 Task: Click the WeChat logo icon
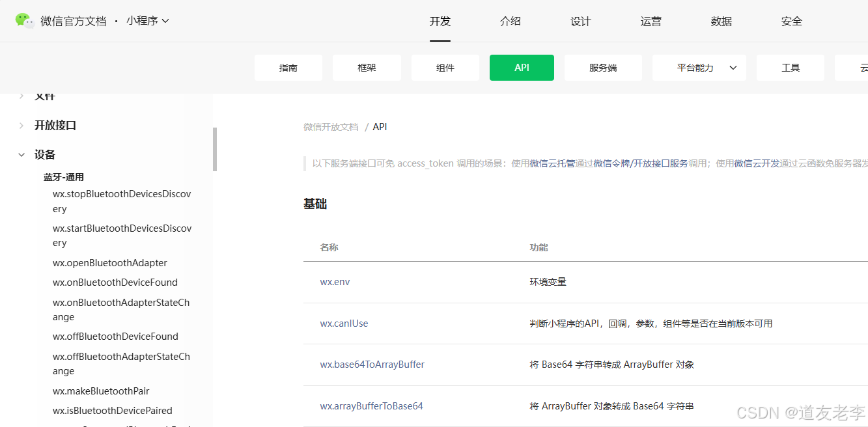(x=25, y=21)
